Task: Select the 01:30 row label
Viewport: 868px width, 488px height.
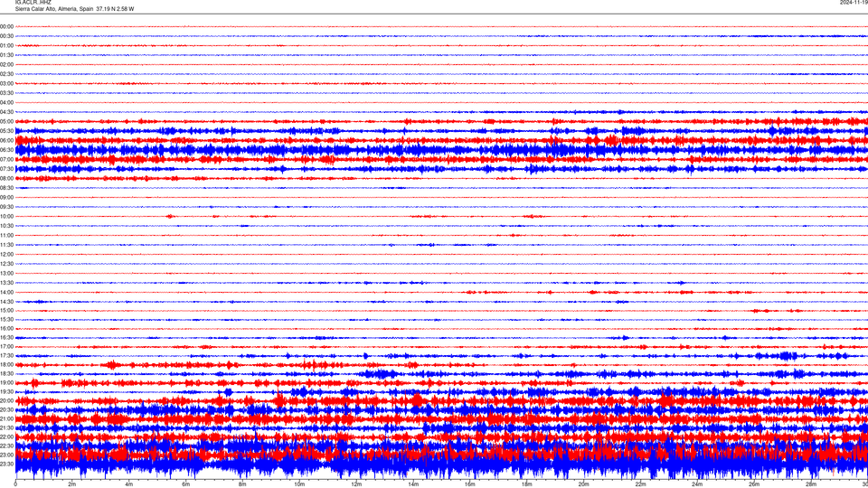Action: coord(6,55)
